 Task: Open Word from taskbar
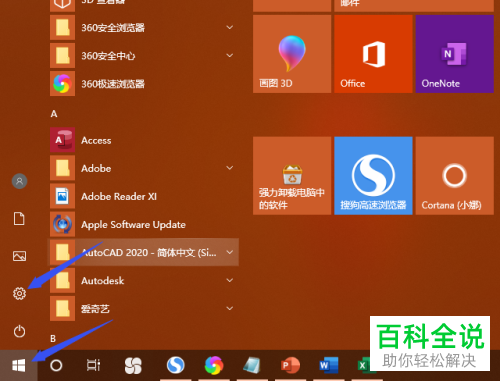[x=329, y=365]
